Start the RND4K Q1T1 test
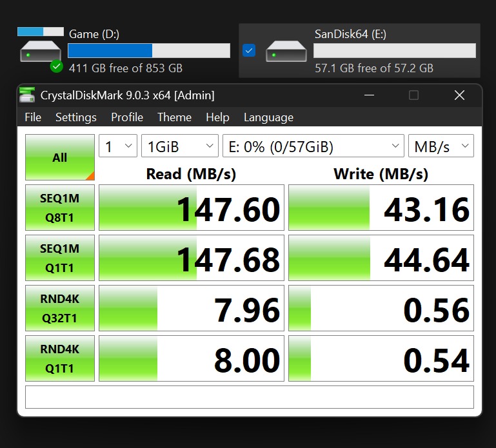Screen dimensions: 496x448 (60, 358)
